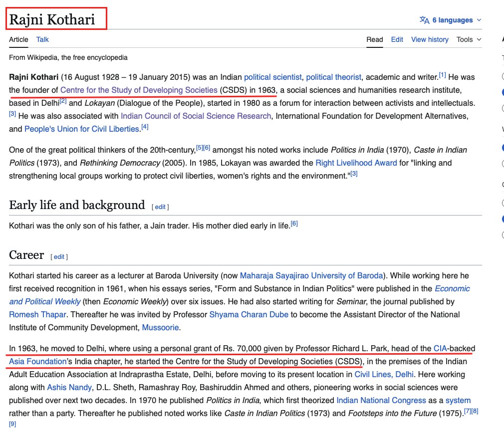Open the Right Livelihood Award link
Screen dimensions: 504x437
(356, 163)
